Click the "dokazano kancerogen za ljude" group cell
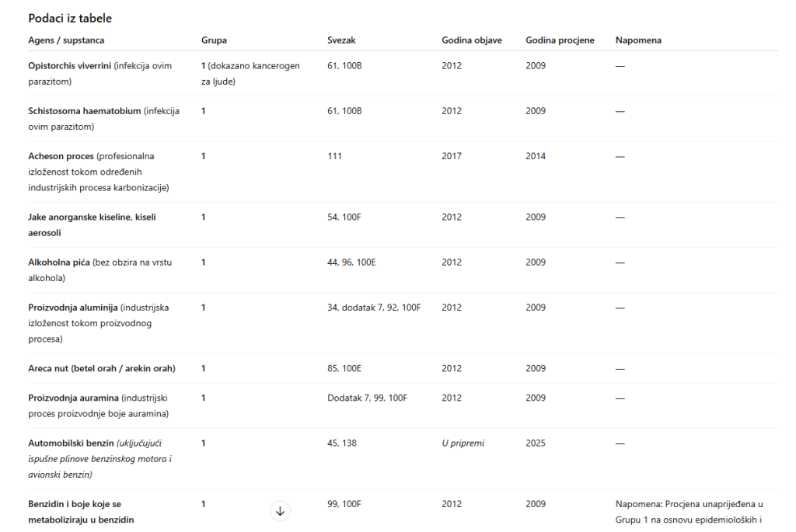 tap(250, 74)
